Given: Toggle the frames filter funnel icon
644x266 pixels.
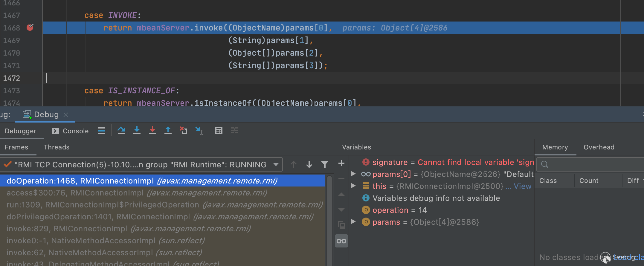Looking at the screenshot, I should tap(325, 164).
